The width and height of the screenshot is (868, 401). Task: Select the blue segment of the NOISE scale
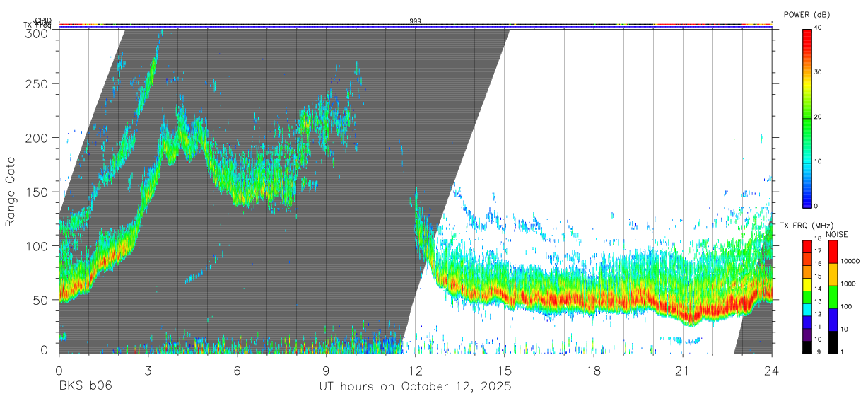tap(833, 320)
